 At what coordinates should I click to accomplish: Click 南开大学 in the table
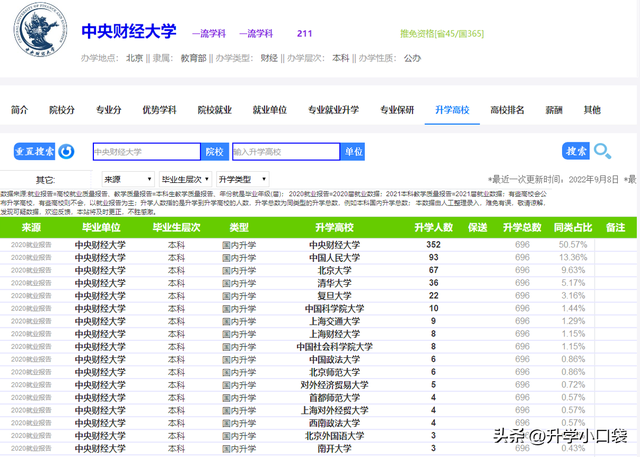click(334, 448)
